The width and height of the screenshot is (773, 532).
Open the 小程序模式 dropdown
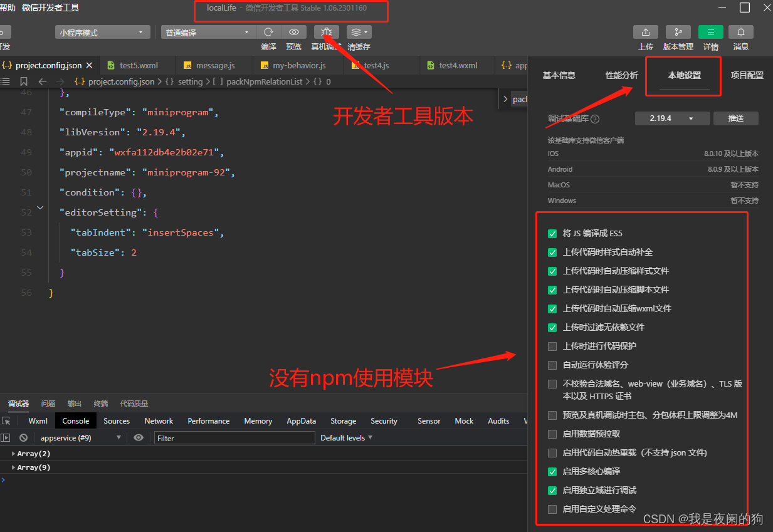(x=102, y=33)
